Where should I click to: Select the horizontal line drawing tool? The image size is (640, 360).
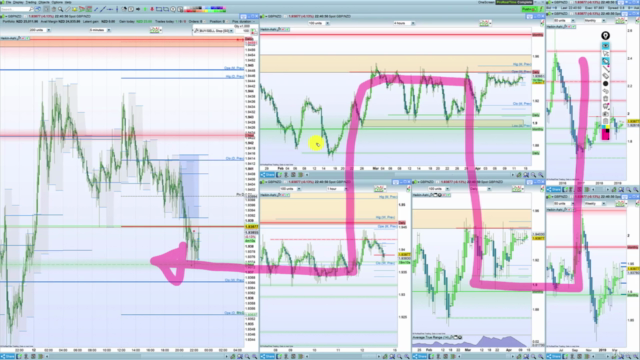[x=110, y=9]
